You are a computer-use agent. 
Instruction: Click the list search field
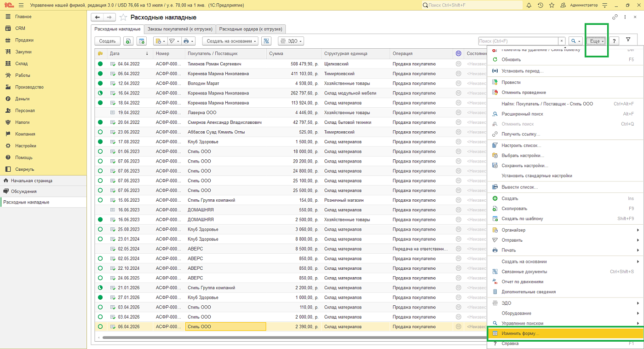coord(518,41)
